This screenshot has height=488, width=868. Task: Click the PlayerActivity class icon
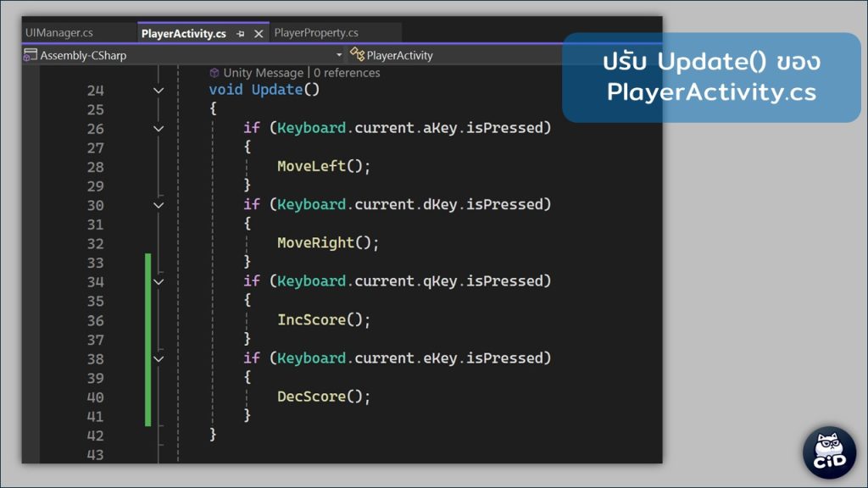pyautogui.click(x=357, y=55)
